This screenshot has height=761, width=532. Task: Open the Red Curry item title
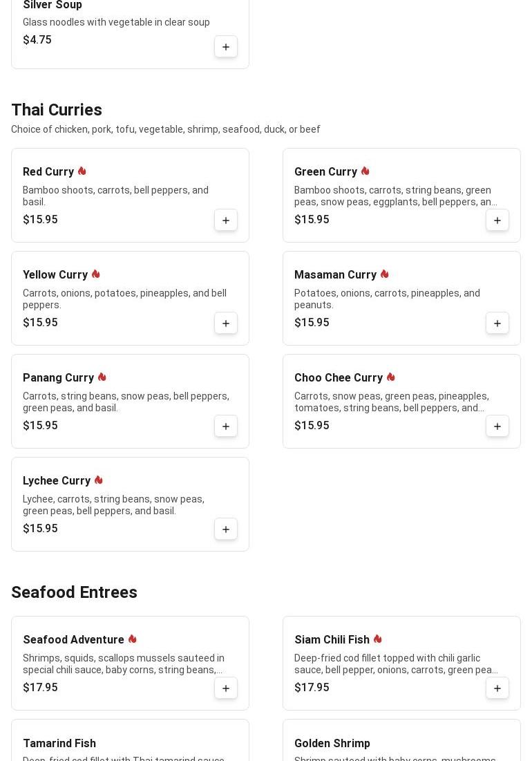click(48, 172)
